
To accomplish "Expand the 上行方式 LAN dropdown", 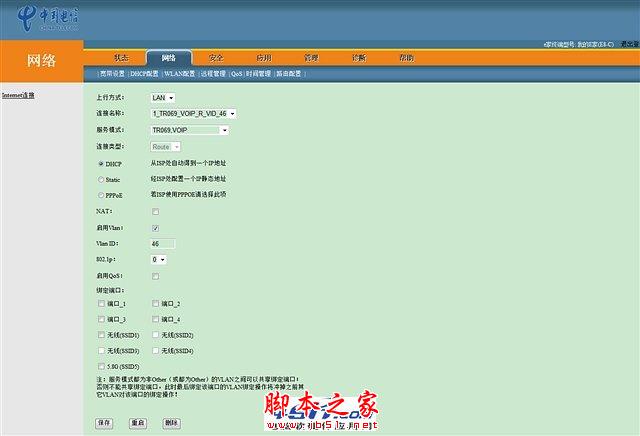I will [x=163, y=98].
